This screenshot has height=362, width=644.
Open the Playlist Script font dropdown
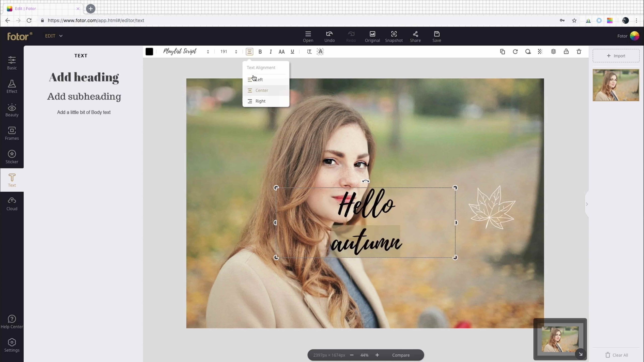click(x=186, y=52)
